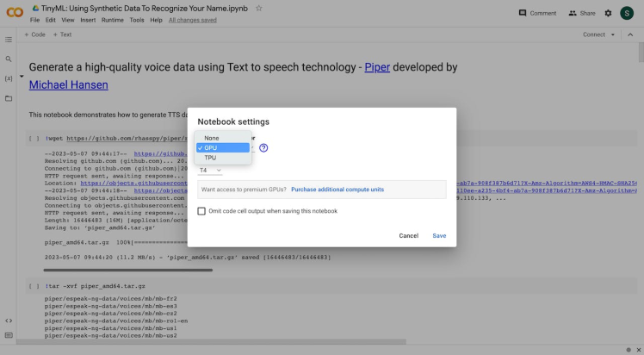The width and height of the screenshot is (644, 355).
Task: Open the Help menu
Action: [156, 20]
